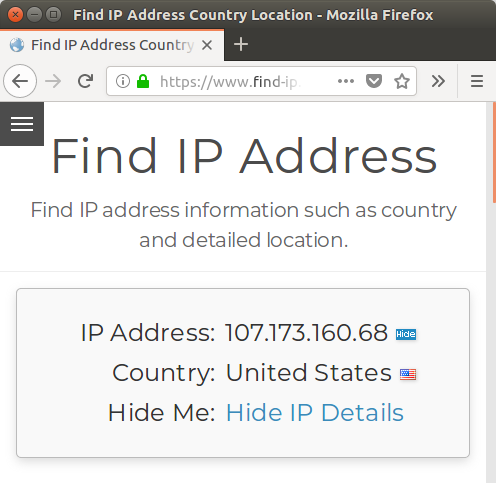The height and width of the screenshot is (483, 496).
Task: Open page actions three-dot menu
Action: 346,81
